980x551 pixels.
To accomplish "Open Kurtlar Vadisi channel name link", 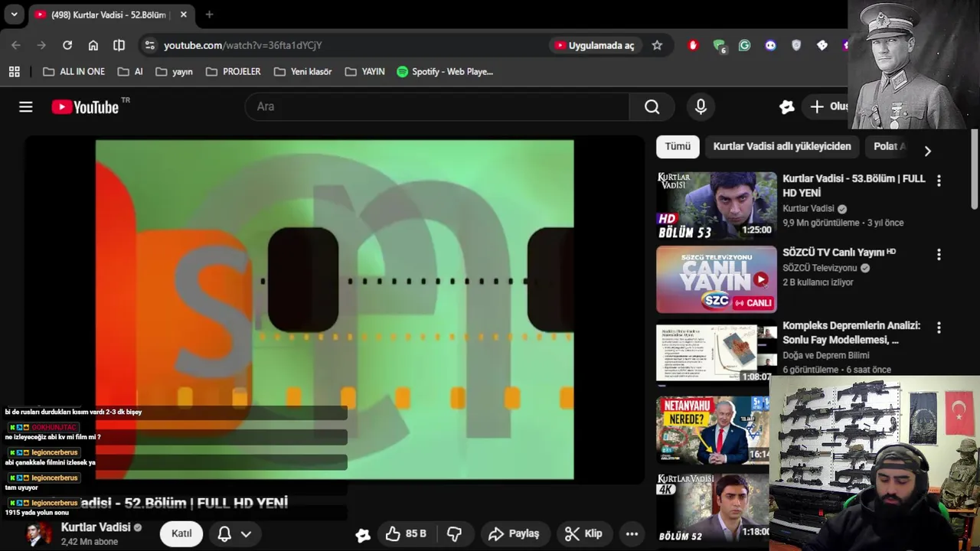I will click(x=96, y=527).
